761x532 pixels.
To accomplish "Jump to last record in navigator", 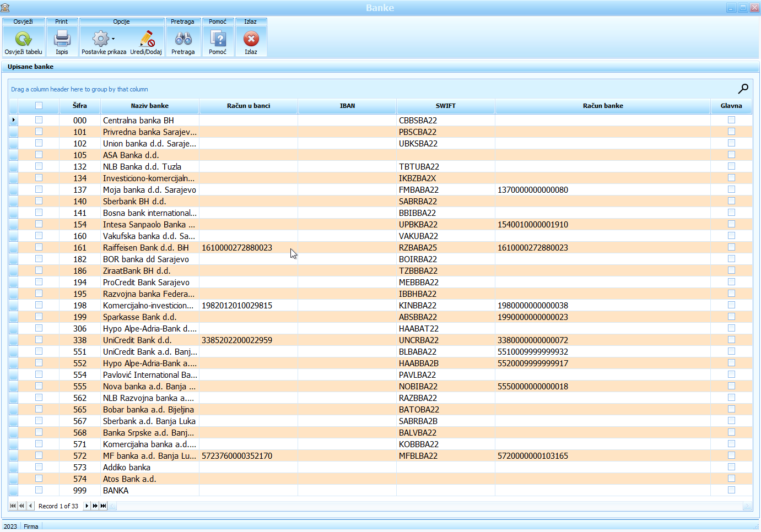I will (x=103, y=506).
